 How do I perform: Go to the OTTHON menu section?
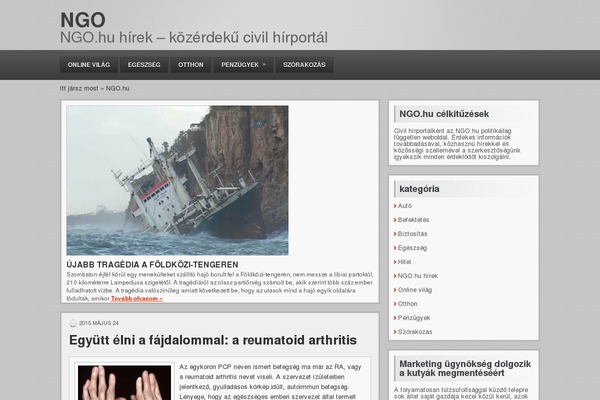[x=191, y=65]
